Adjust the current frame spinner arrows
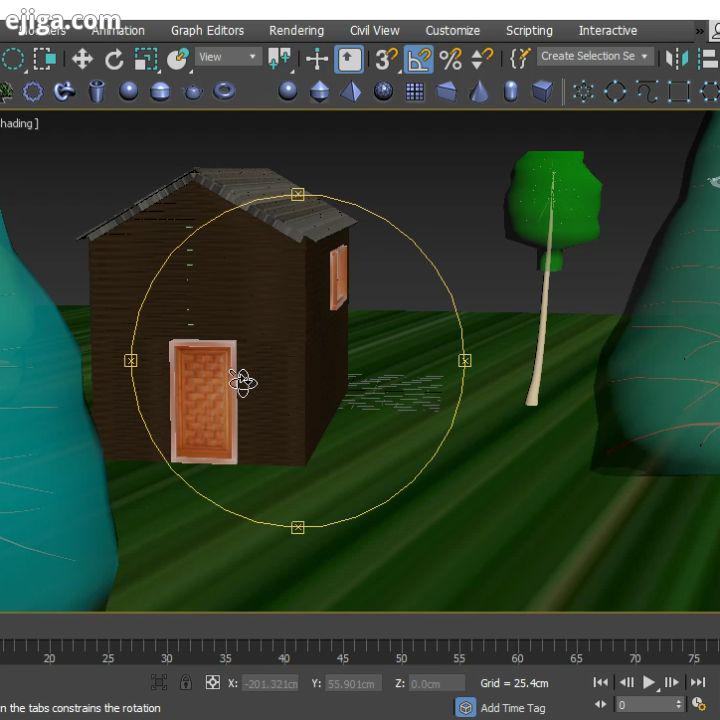Image resolution: width=720 pixels, height=720 pixels. tap(679, 705)
